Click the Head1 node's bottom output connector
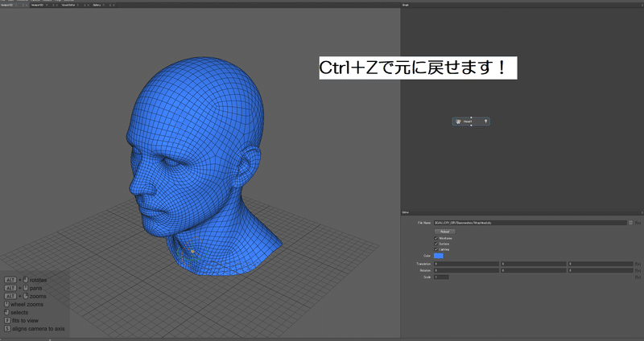Image resolution: width=644 pixels, height=341 pixels. (471, 125)
